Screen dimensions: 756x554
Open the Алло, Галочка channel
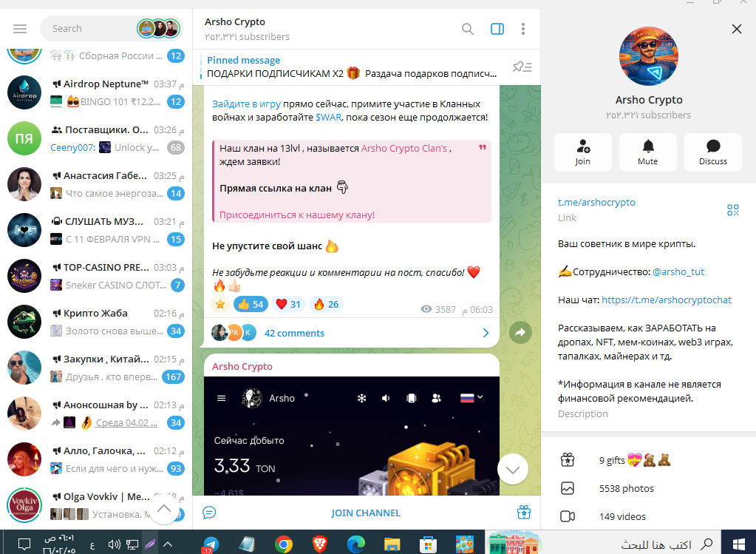tap(96, 459)
